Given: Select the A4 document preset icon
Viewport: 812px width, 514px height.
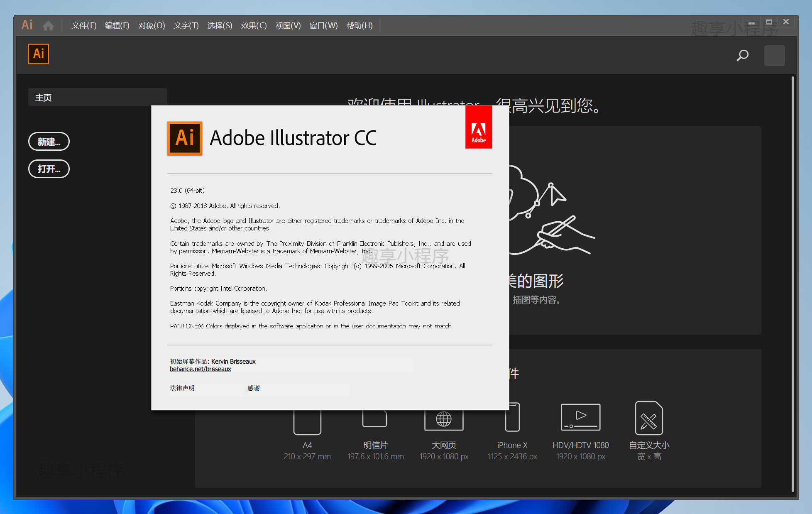Looking at the screenshot, I should pos(307,422).
